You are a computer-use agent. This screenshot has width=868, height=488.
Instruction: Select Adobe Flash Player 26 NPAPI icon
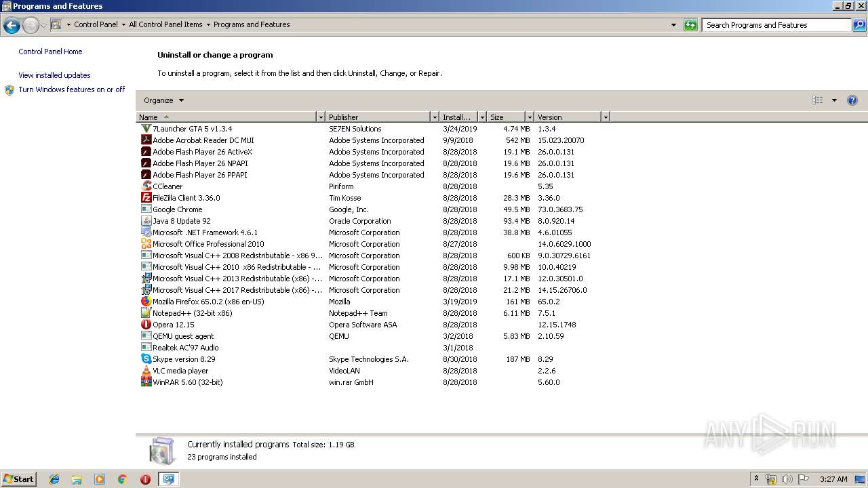pos(146,163)
